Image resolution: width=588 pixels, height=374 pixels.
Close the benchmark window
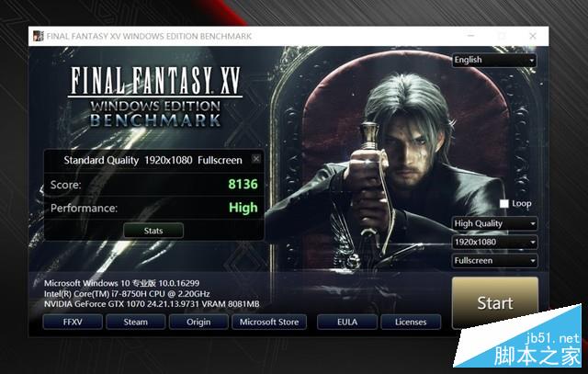click(x=533, y=36)
